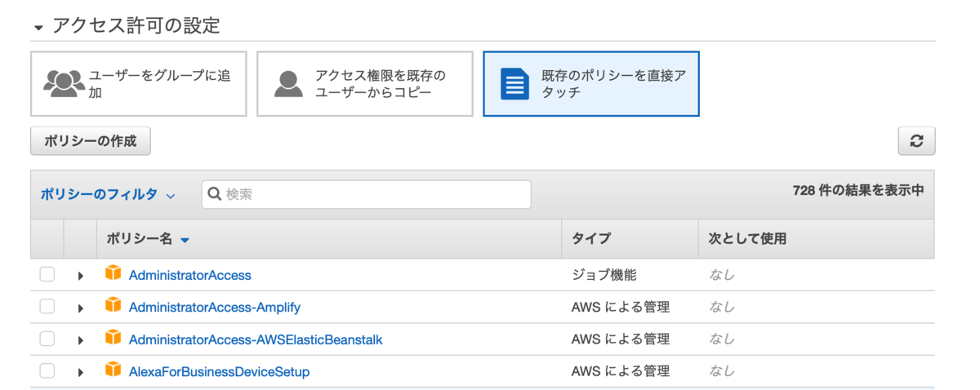The height and width of the screenshot is (390, 980).
Task: Click the policy 検索 search field
Action: 366,194
